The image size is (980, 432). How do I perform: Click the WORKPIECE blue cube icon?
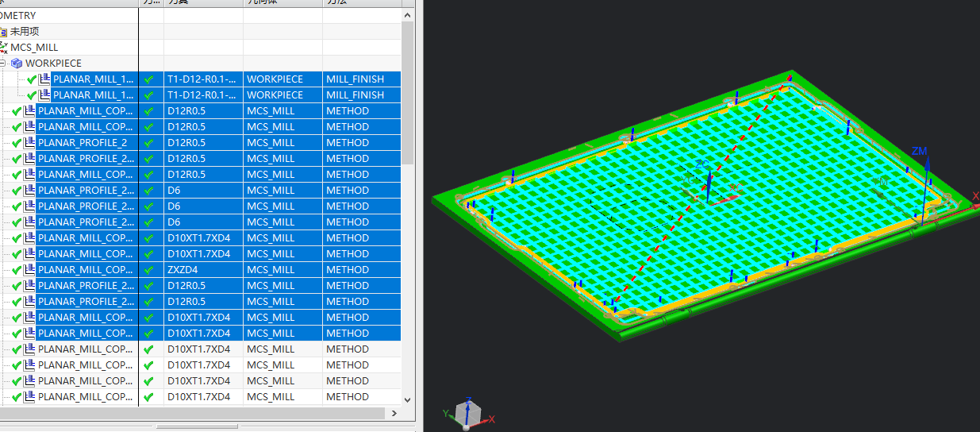(16, 64)
